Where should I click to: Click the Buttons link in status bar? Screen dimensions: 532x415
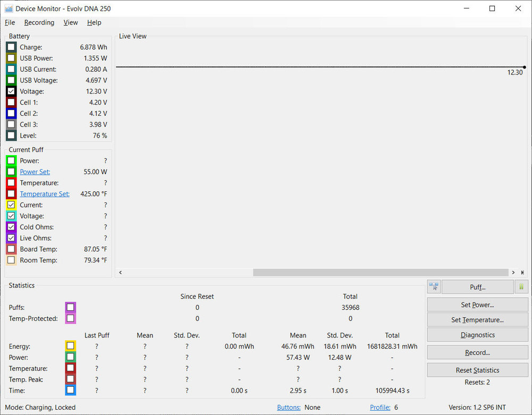(289, 407)
